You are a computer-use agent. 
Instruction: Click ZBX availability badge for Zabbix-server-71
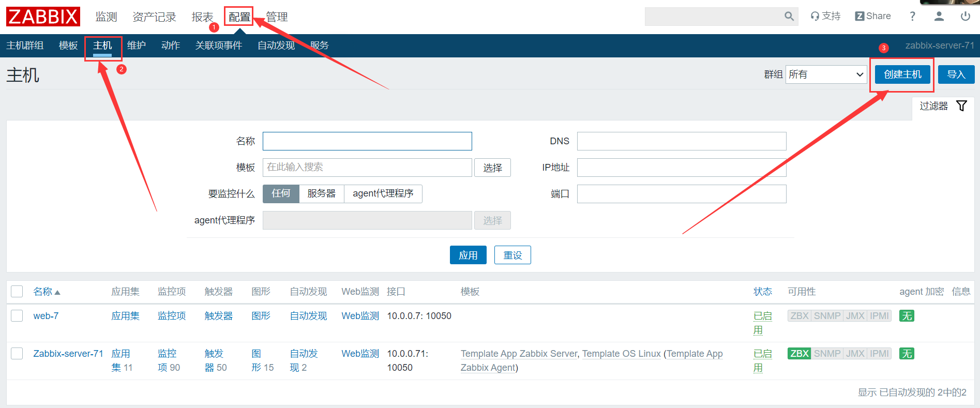pos(799,354)
